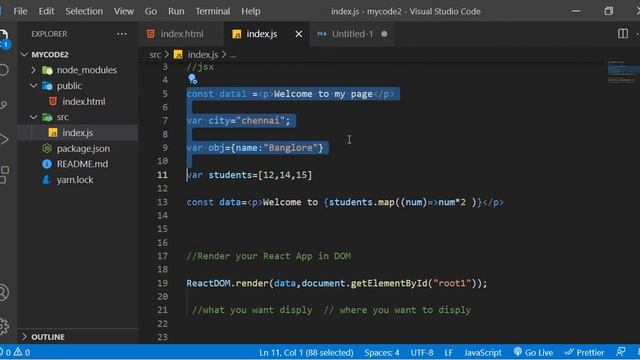Collapse the src folder
The height and width of the screenshot is (360, 640).
(33, 117)
